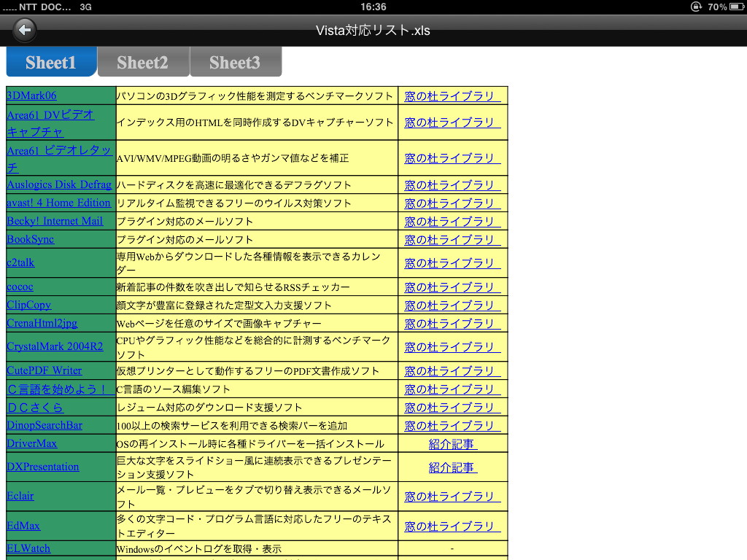Tap the clock in the status bar
This screenshot has width=747, height=560.
click(x=373, y=7)
